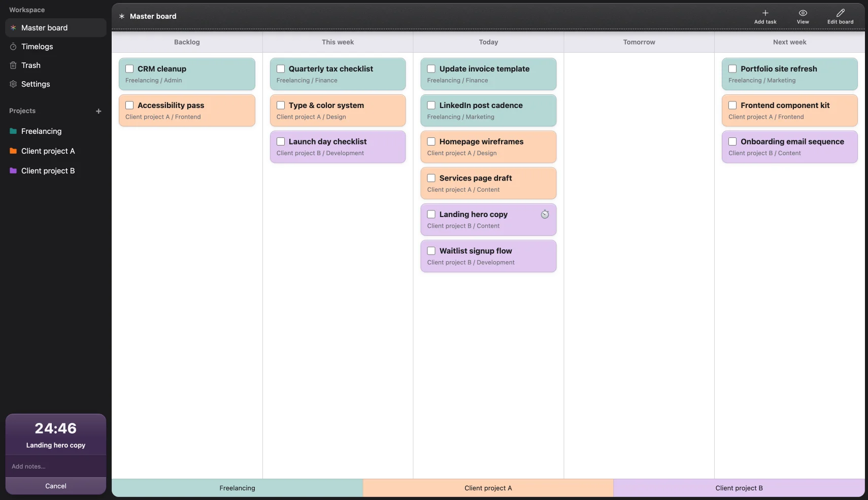Tick the Quarterly tax checklist checkbox
868x500 pixels.
(x=281, y=69)
